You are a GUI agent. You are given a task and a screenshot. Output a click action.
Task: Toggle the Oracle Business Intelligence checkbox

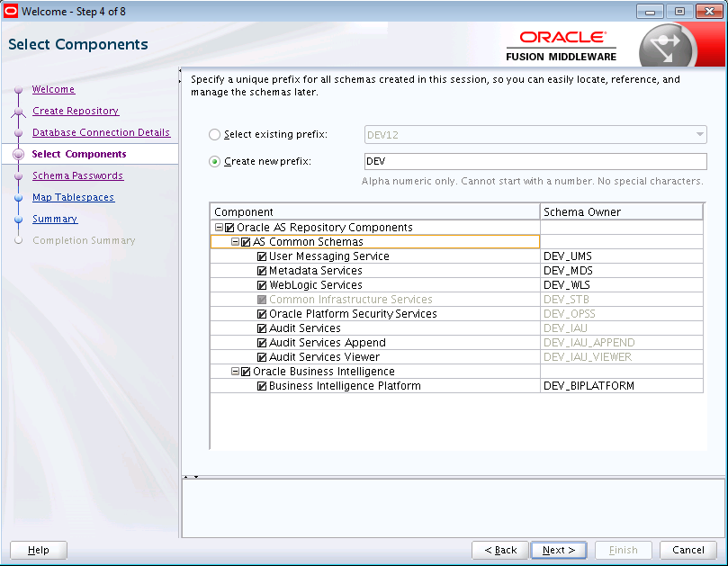[x=246, y=372]
